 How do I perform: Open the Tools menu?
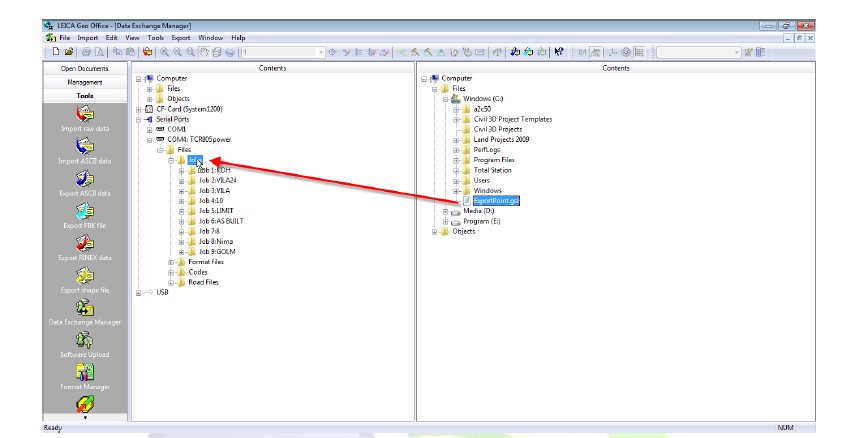(x=155, y=38)
